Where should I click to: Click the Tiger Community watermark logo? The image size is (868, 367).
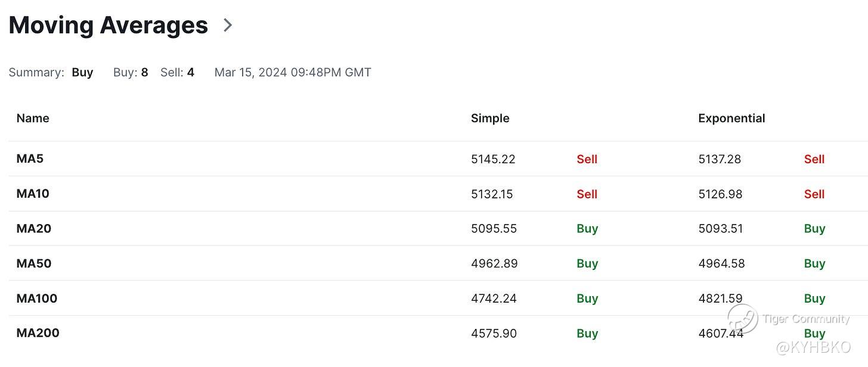point(743,319)
